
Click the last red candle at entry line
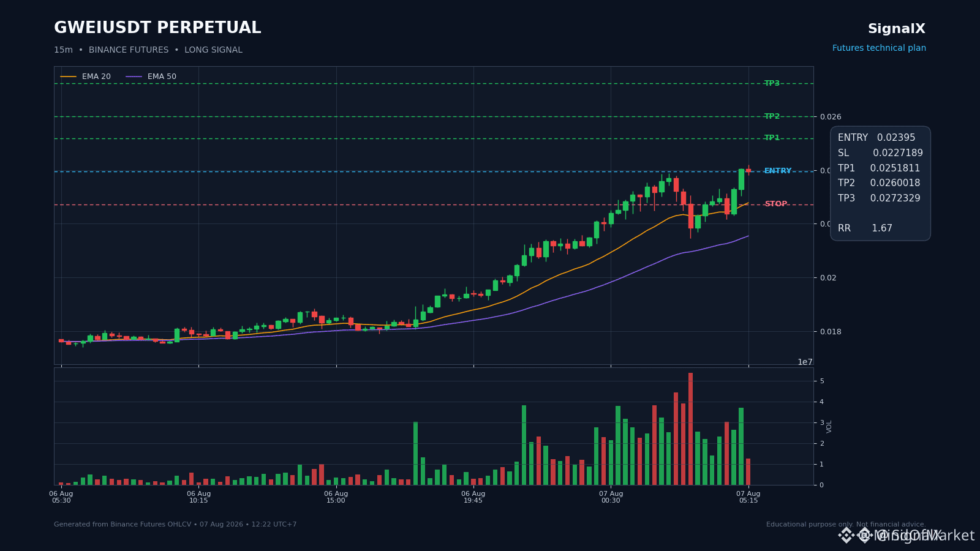[x=748, y=171]
